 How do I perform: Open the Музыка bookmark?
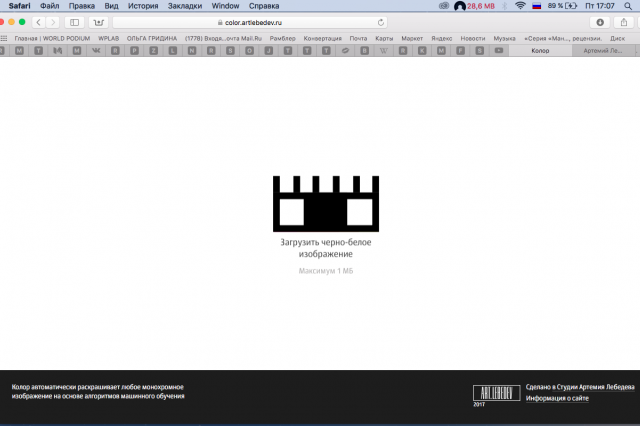(504, 38)
